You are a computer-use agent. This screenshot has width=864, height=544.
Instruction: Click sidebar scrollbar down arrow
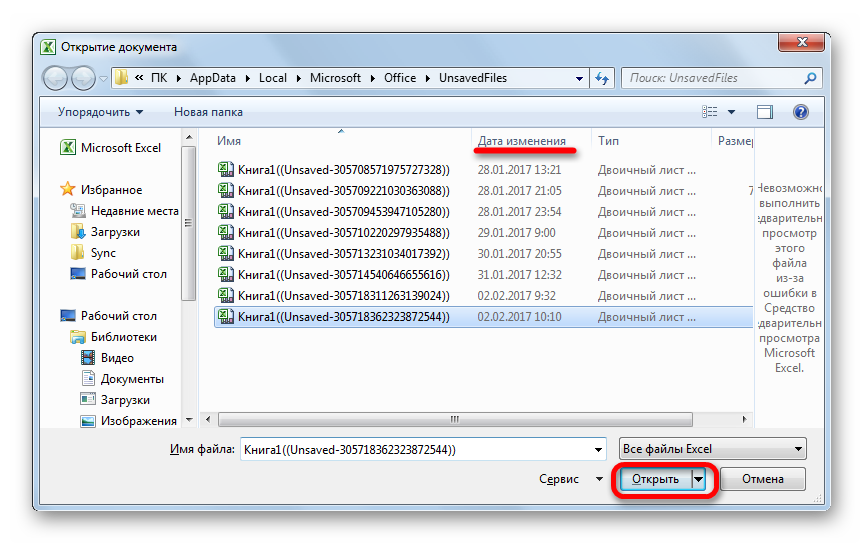pyautogui.click(x=189, y=420)
